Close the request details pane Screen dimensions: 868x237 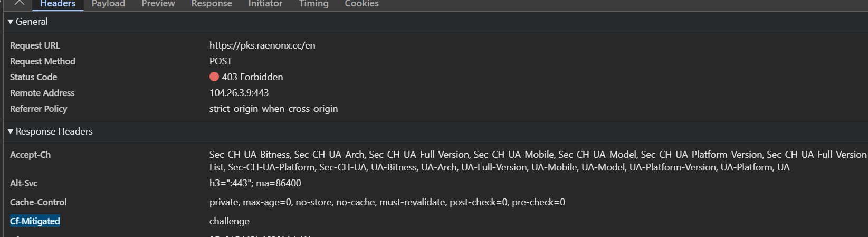[20, 3]
